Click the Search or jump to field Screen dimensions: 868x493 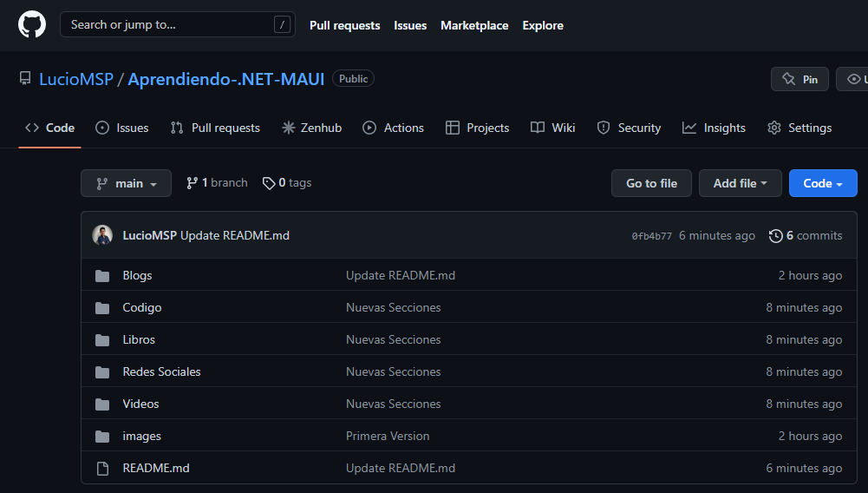(x=178, y=25)
